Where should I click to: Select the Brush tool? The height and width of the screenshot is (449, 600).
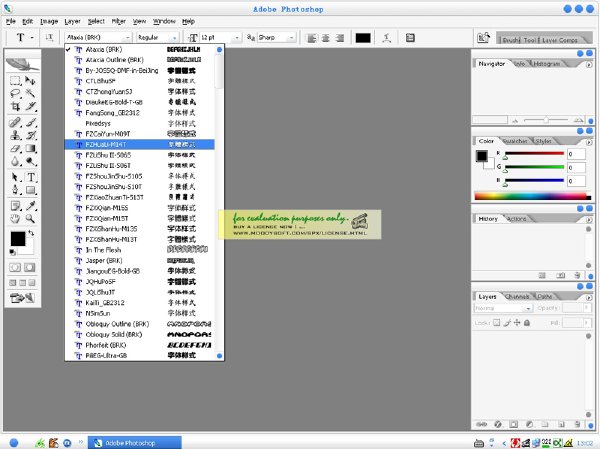(x=30, y=122)
